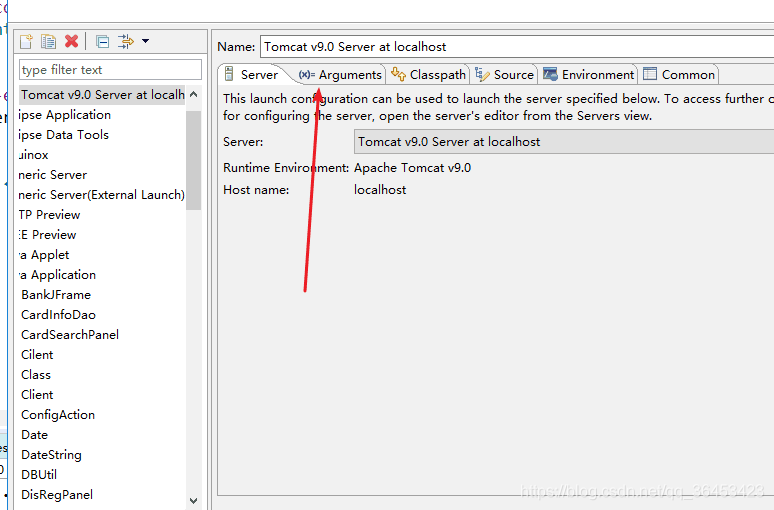Select the Generic Server entry

click(x=53, y=175)
